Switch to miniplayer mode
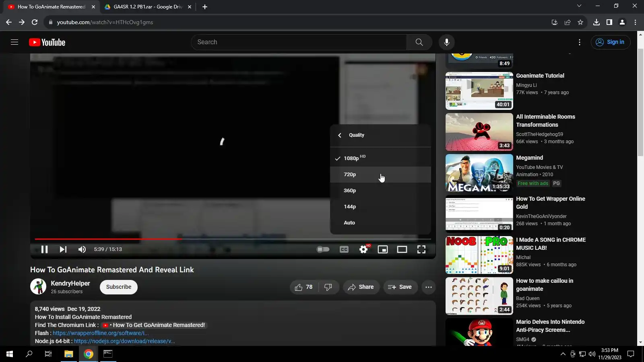The width and height of the screenshot is (644, 362). (x=383, y=249)
